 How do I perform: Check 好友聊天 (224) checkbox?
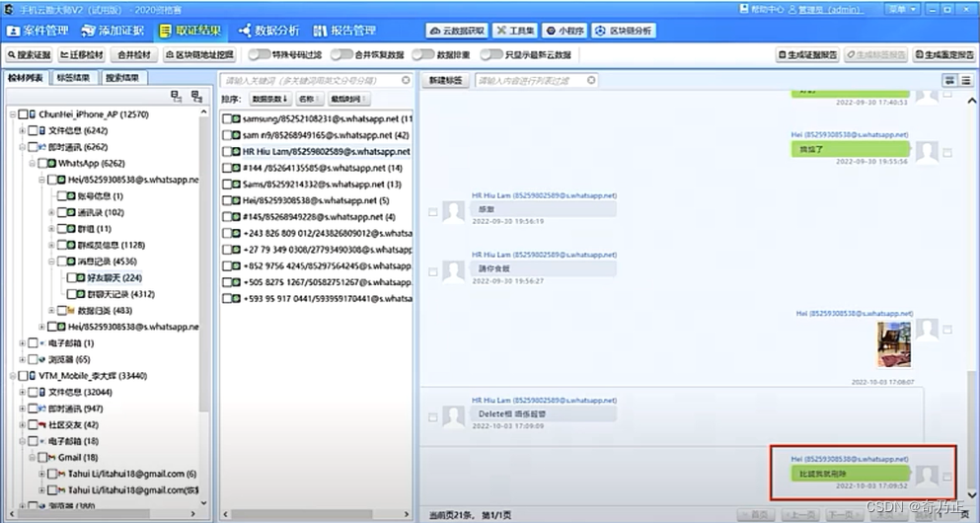coord(72,277)
